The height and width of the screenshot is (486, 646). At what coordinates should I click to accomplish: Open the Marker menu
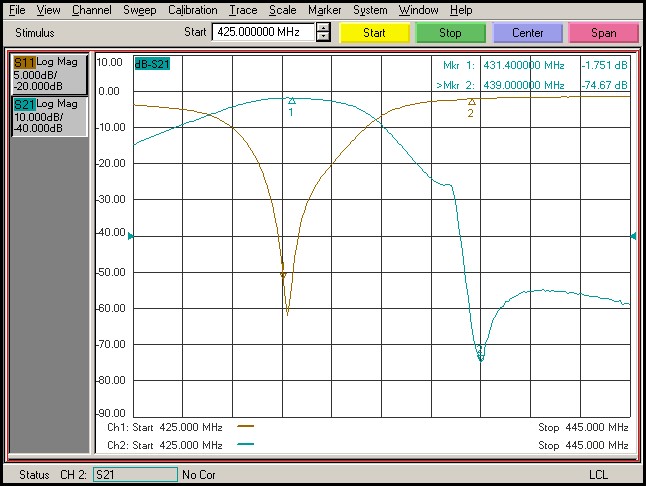pyautogui.click(x=325, y=10)
